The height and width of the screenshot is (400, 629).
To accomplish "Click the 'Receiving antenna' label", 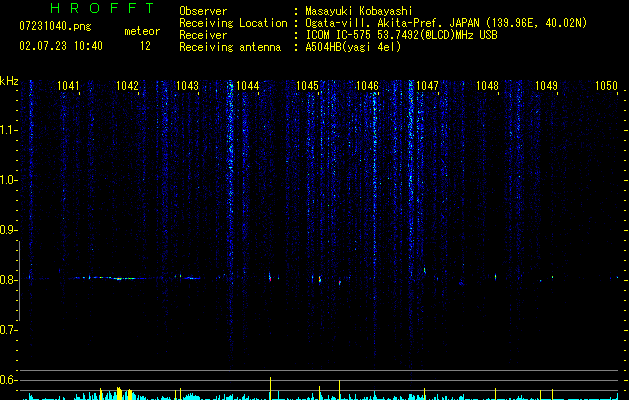I will 230,47.
